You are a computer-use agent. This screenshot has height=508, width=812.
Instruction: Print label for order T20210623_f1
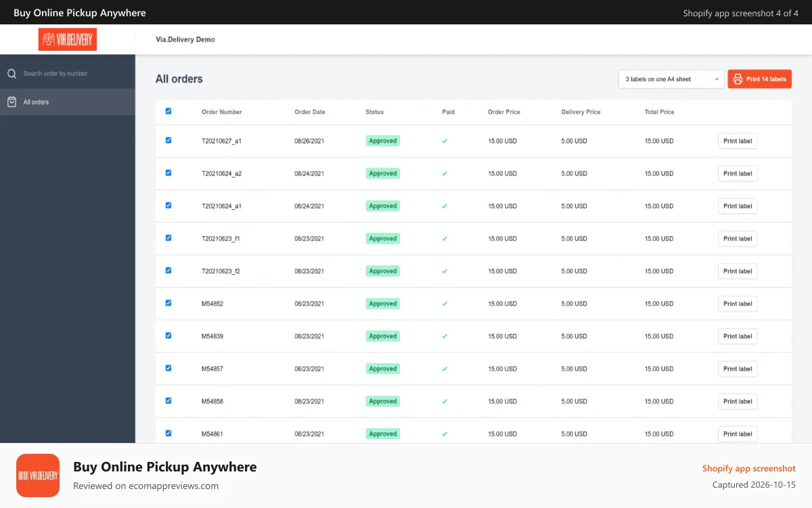738,238
